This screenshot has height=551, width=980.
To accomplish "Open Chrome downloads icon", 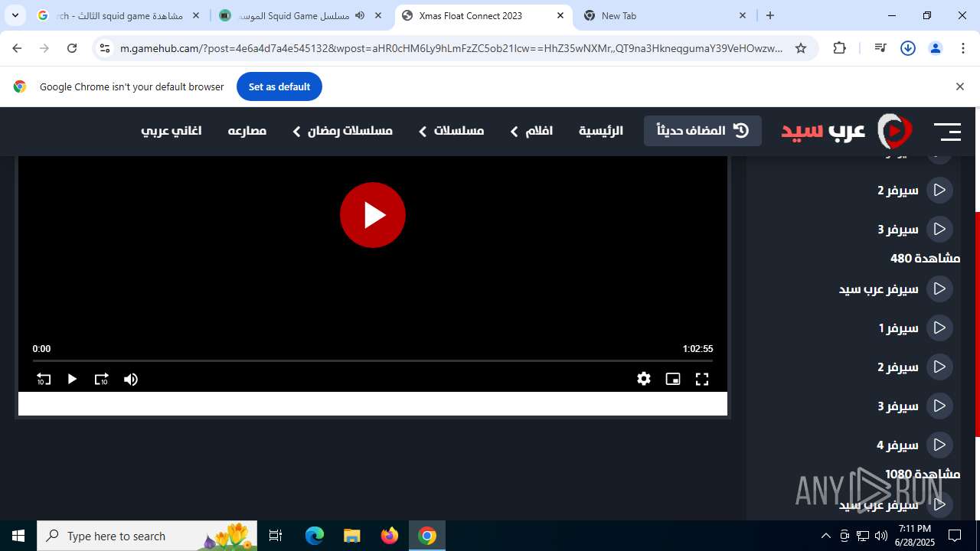I will (x=908, y=48).
